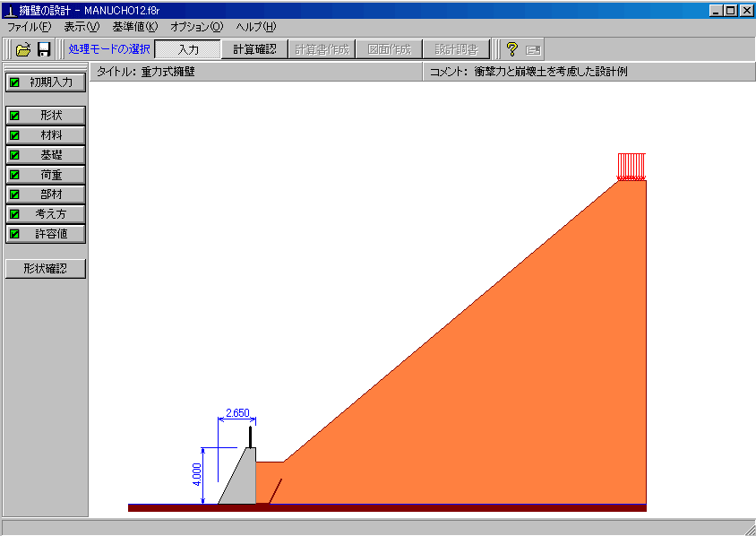Open file with the folder icon
The width and height of the screenshot is (756, 536).
click(22, 49)
